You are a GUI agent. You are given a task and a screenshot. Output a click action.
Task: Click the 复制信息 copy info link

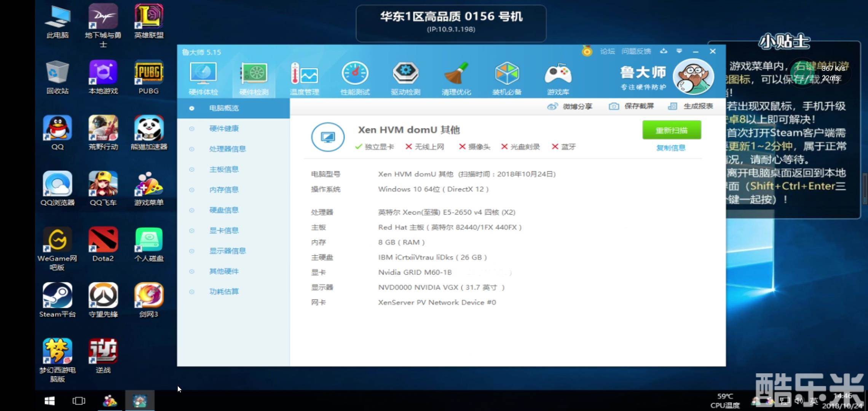[671, 148]
